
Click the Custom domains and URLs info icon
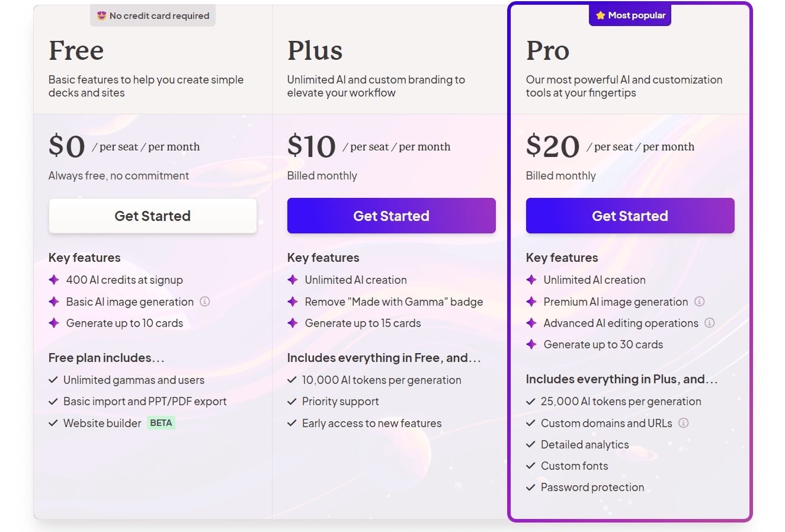click(x=684, y=423)
